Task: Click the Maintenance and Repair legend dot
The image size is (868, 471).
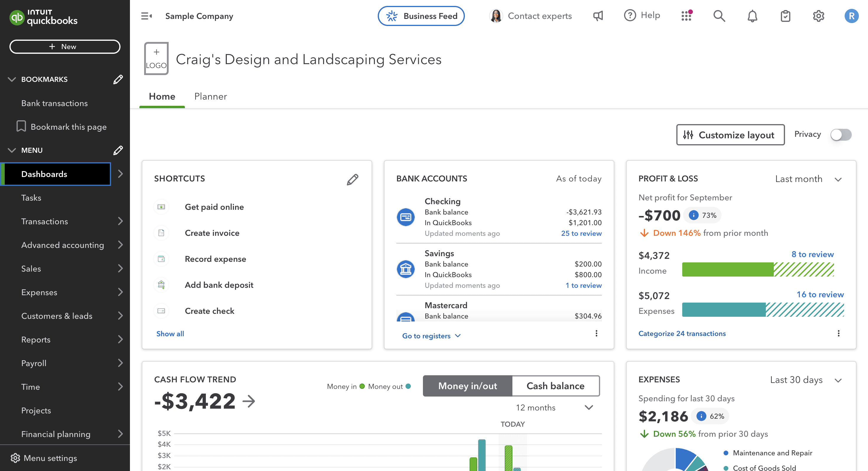Action: coord(726,453)
